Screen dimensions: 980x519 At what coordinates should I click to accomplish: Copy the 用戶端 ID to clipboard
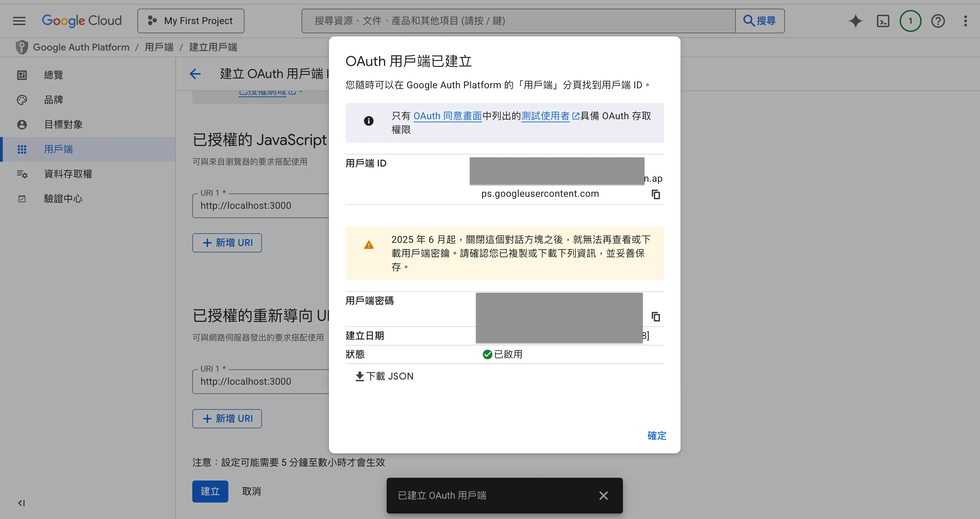656,194
